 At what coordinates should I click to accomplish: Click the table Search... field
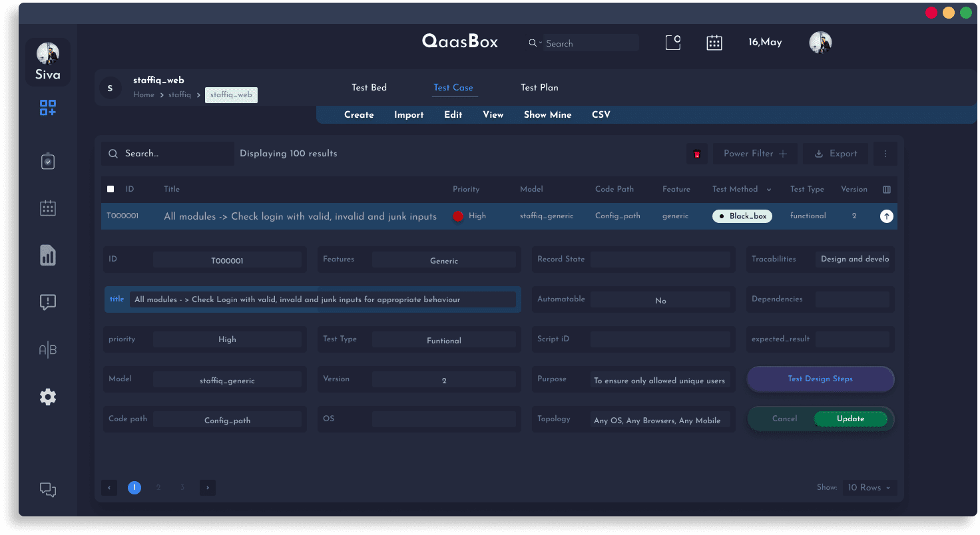pyautogui.click(x=168, y=154)
